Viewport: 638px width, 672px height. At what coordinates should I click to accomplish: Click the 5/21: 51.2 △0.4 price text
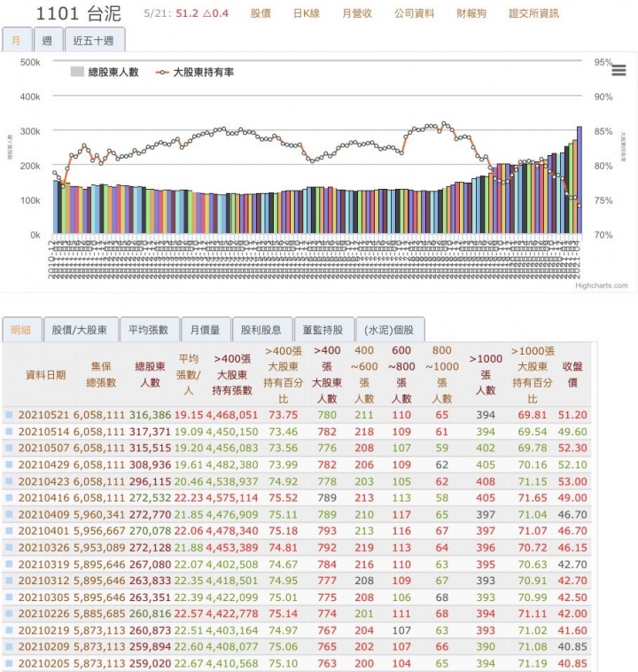pos(186,13)
